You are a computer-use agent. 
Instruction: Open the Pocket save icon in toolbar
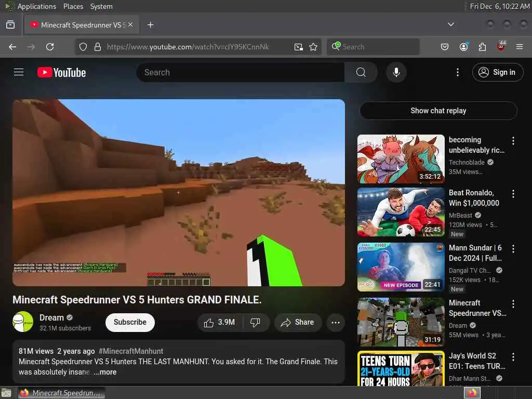(445, 47)
